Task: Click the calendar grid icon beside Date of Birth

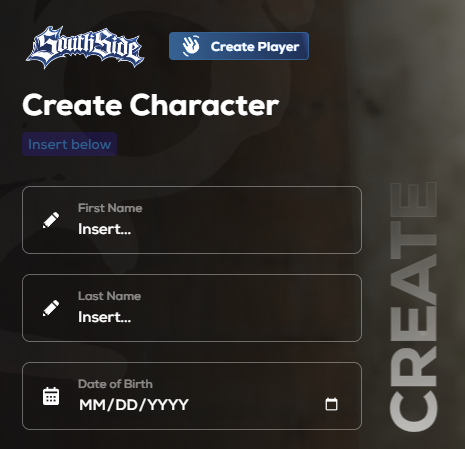Action: pos(51,396)
